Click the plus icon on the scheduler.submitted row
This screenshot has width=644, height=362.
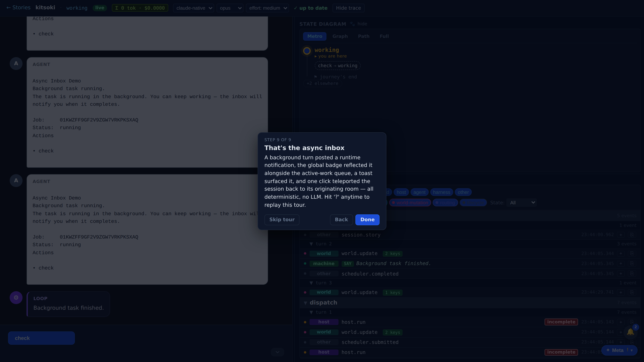tap(621, 342)
